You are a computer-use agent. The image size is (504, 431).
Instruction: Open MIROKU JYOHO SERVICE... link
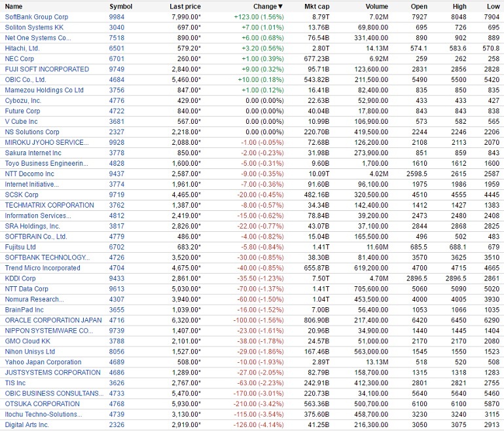pos(46,143)
